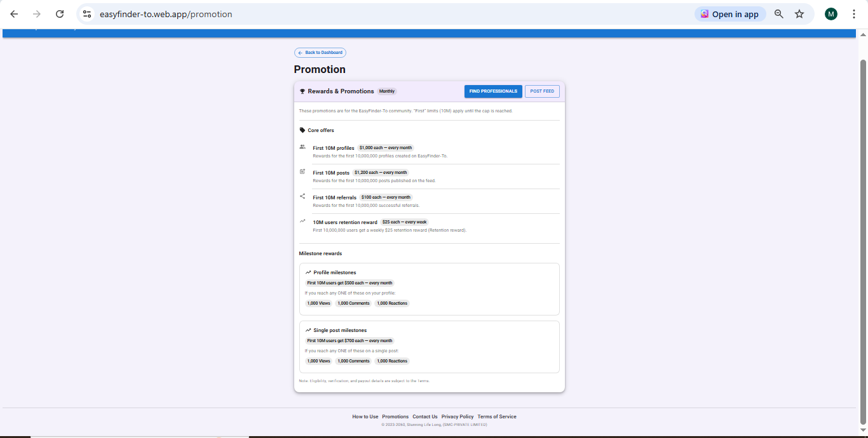
Task: Click the tag icon beside Core offers
Action: click(x=302, y=130)
